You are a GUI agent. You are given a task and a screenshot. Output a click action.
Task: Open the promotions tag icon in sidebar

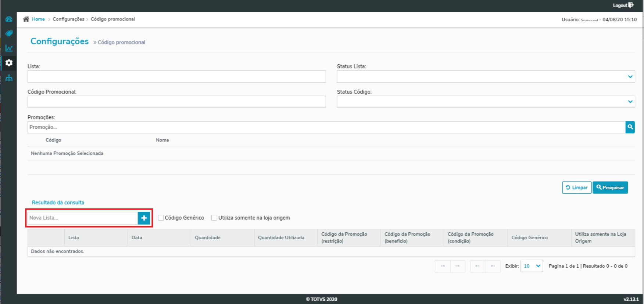click(9, 33)
